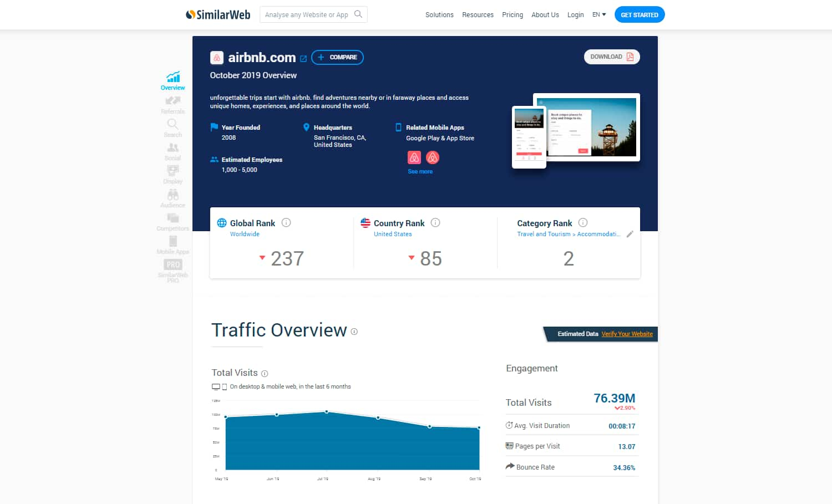
Task: Focus the Analyse any Website search field
Action: click(x=313, y=14)
